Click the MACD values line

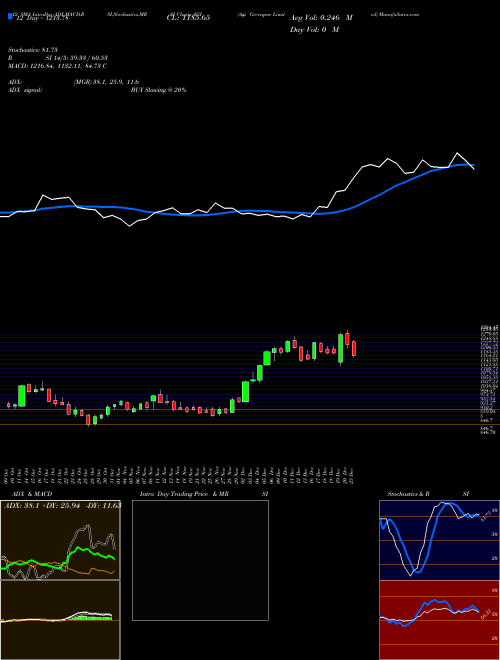point(57,66)
